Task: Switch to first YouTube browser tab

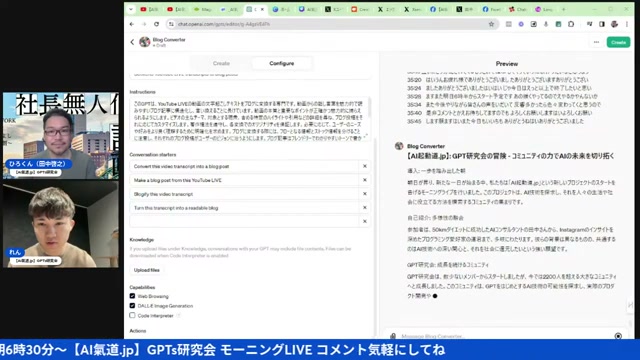Action: point(150,9)
